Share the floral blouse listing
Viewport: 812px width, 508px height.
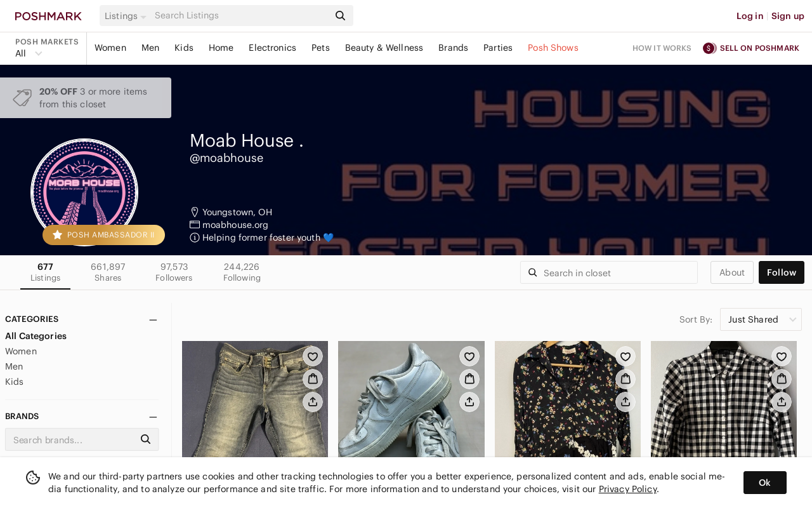(625, 402)
